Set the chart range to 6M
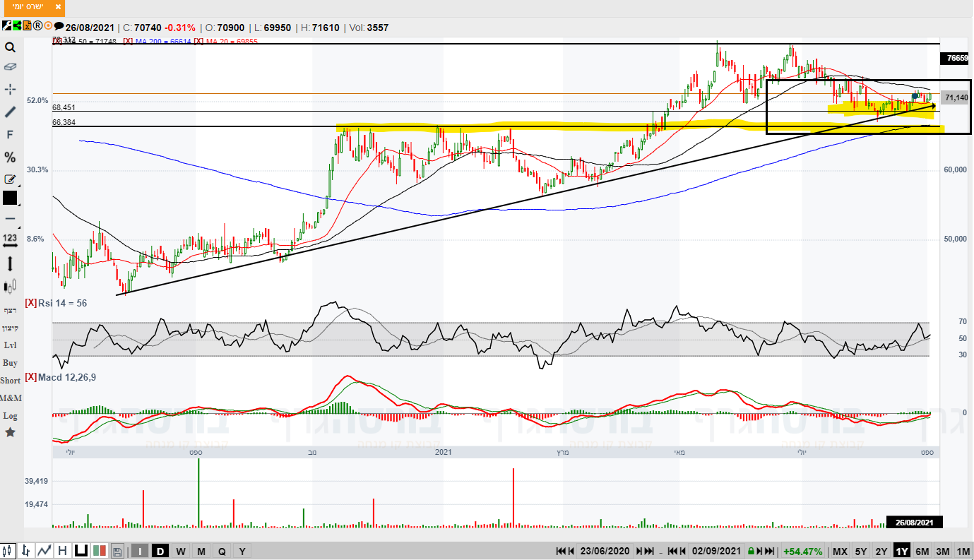 tap(922, 551)
